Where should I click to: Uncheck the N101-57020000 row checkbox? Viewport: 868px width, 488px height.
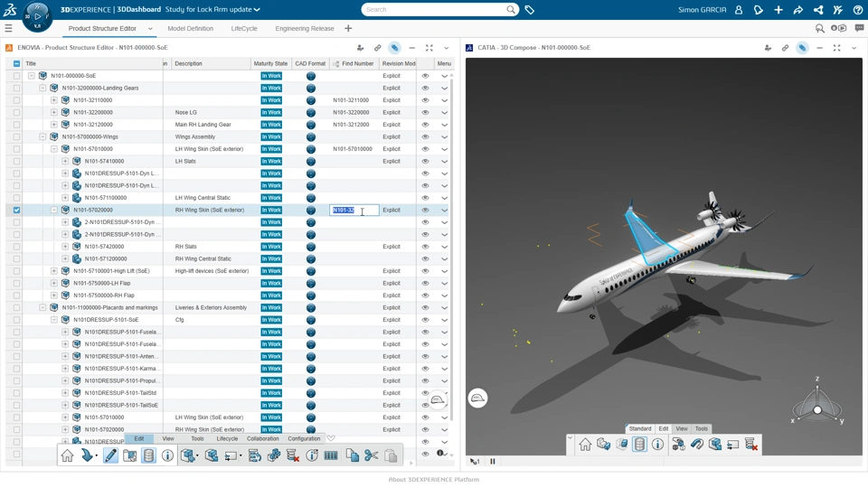[16, 210]
